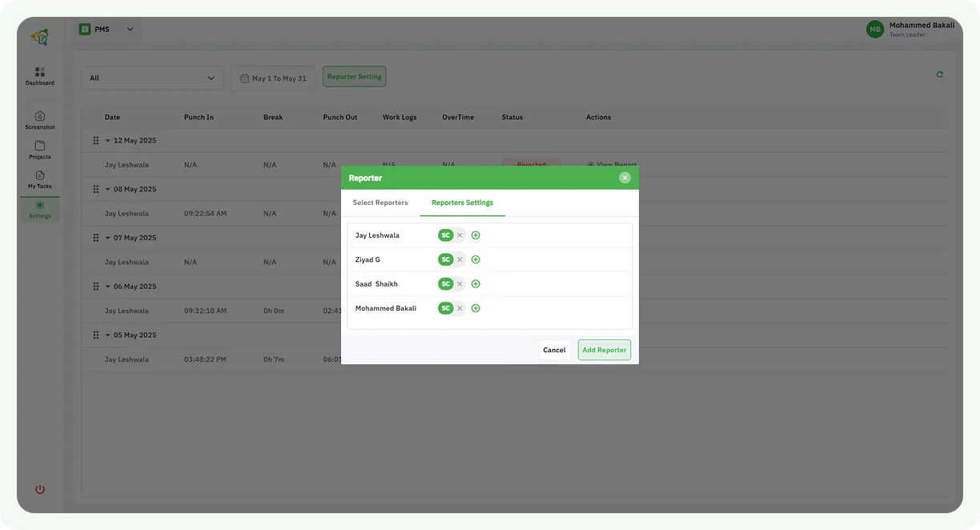980x530 pixels.
Task: Click Saad Shaikh in the dialog list
Action: click(x=376, y=284)
